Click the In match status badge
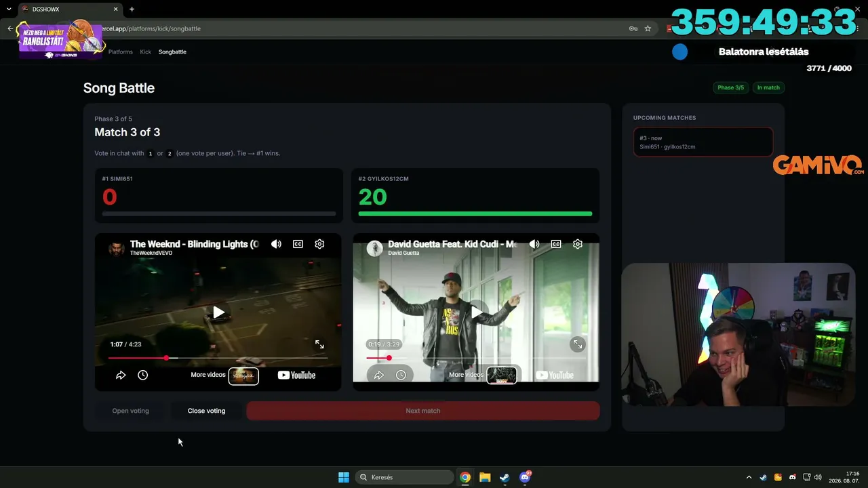868x488 pixels. 768,87
